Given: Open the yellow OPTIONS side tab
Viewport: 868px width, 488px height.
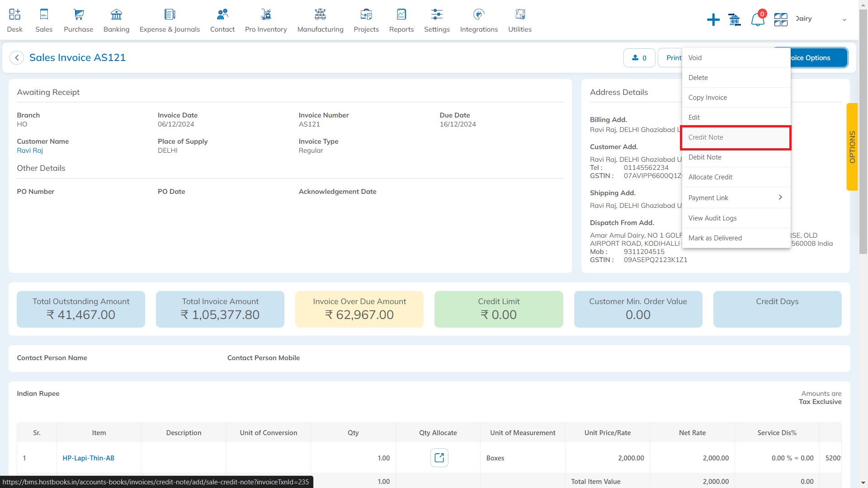Looking at the screenshot, I should (x=852, y=147).
